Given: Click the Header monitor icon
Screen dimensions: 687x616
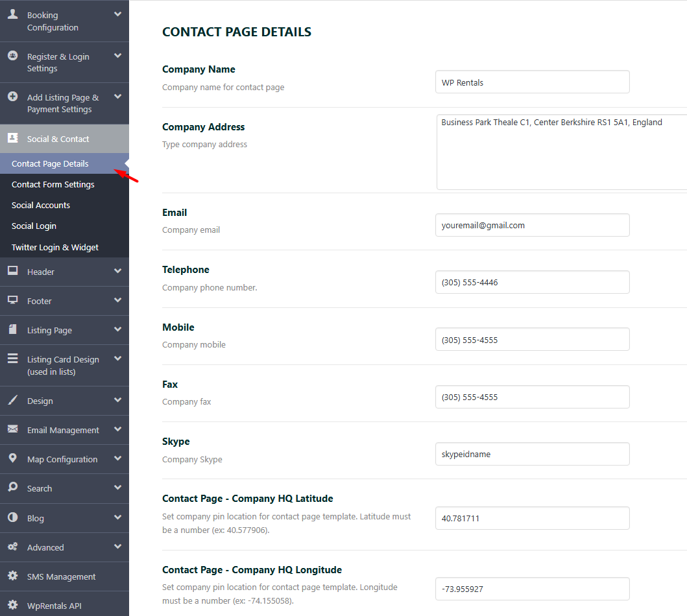Looking at the screenshot, I should click(x=13, y=270).
